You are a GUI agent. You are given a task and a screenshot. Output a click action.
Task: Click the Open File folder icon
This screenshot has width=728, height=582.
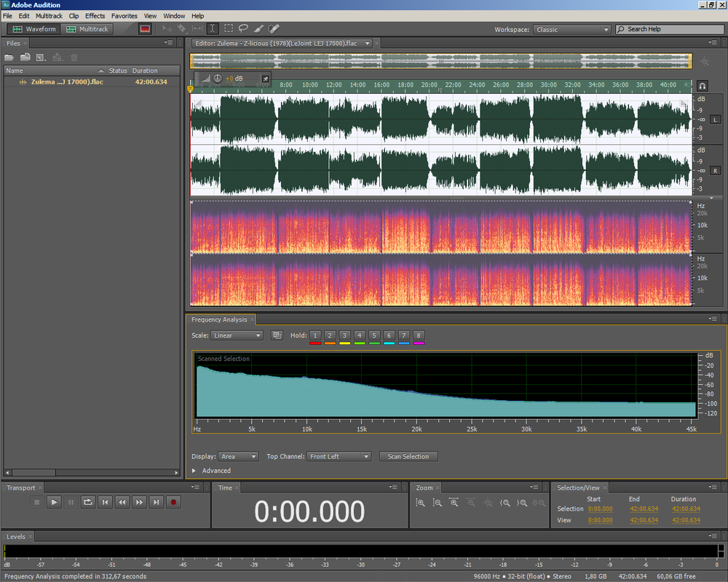pos(9,57)
